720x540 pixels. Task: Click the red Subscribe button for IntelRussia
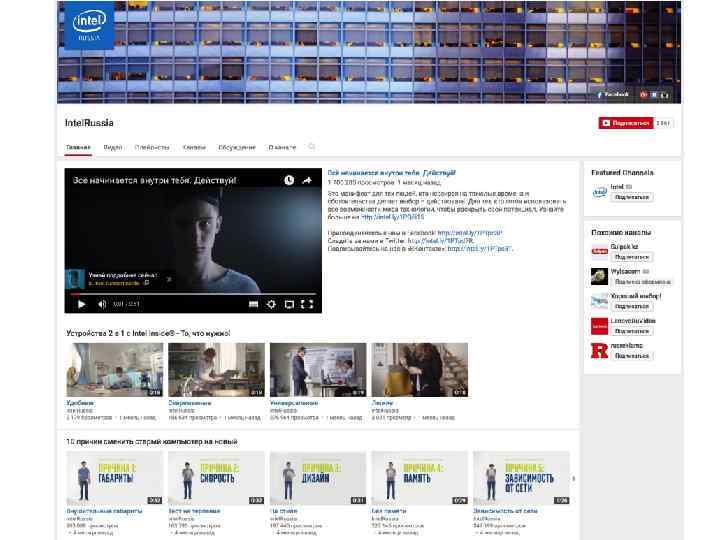[626, 123]
